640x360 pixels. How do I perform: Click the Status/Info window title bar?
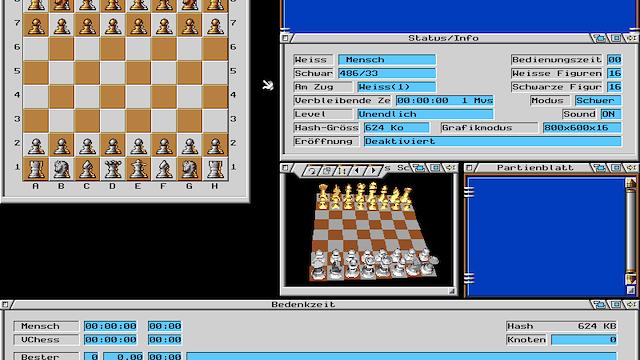pyautogui.click(x=443, y=38)
